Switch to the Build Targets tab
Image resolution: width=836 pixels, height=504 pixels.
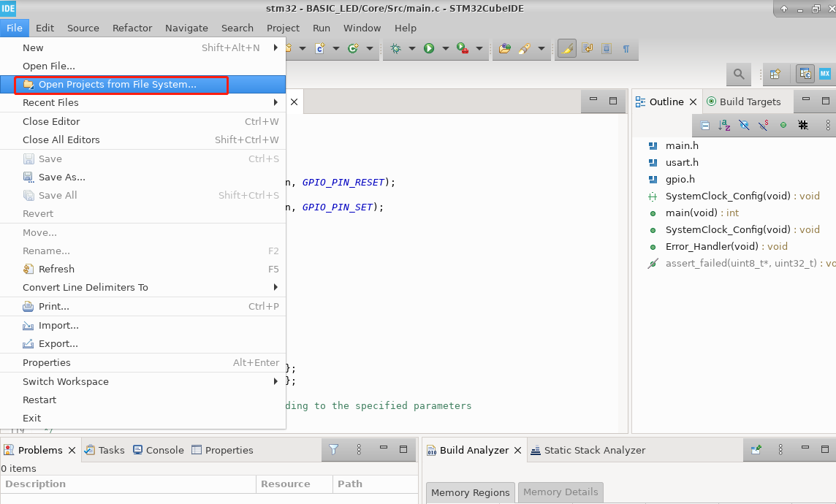743,102
